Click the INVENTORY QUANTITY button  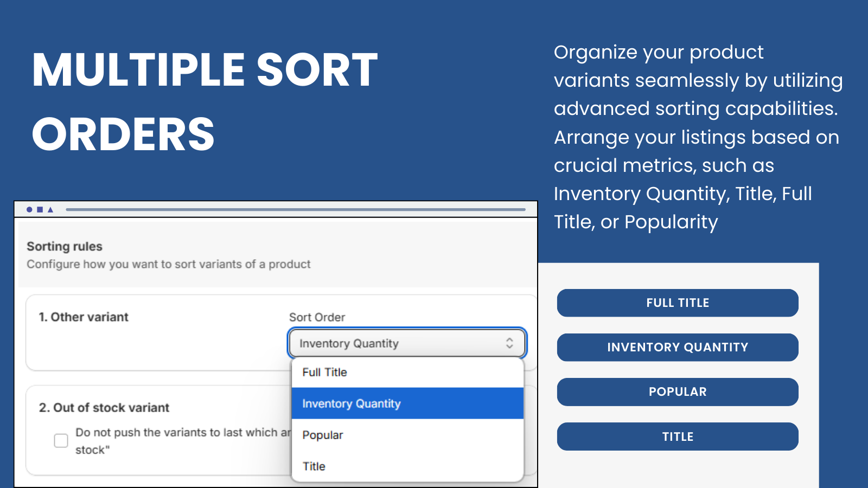point(677,348)
